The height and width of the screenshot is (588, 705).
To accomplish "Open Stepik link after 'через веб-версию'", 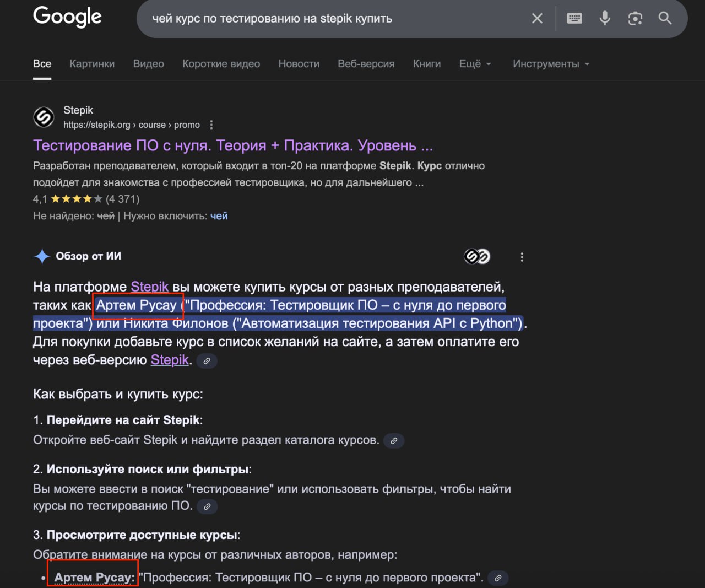I will pos(170,360).
